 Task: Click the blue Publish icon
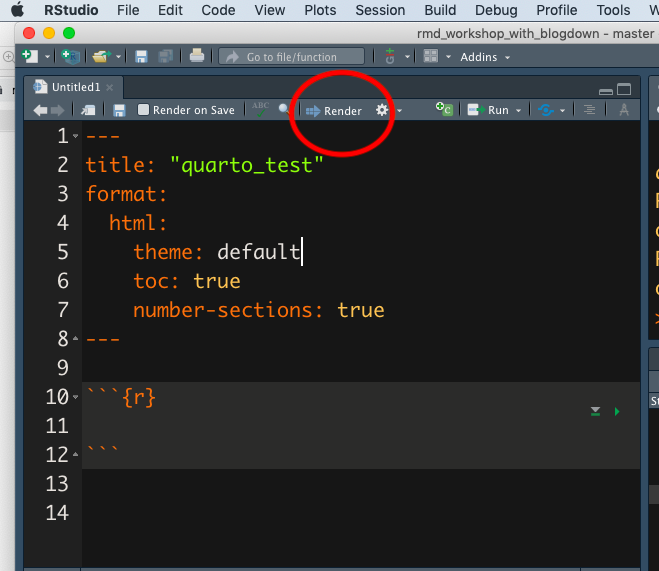pyautogui.click(x=546, y=110)
